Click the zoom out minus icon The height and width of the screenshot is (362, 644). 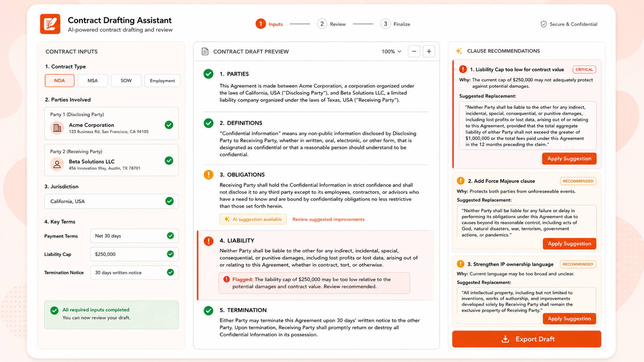[x=414, y=52]
